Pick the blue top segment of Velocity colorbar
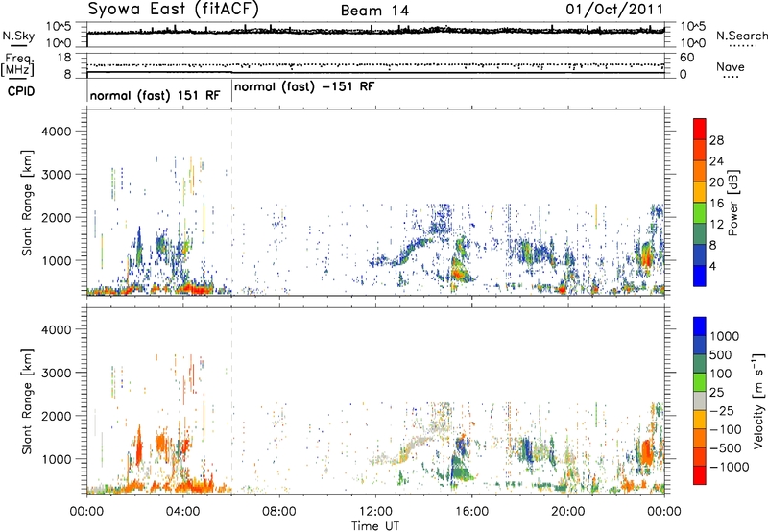This screenshot has width=768, height=532. (x=700, y=326)
